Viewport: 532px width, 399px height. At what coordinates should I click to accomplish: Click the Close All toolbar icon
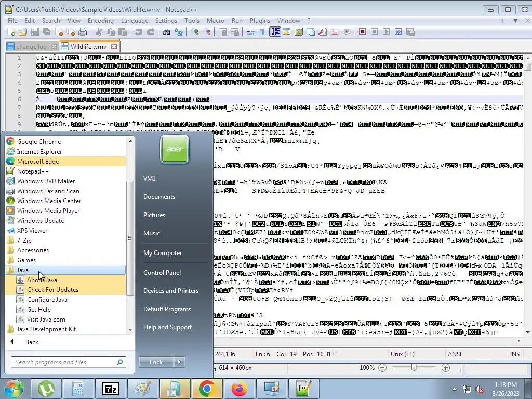click(71, 32)
